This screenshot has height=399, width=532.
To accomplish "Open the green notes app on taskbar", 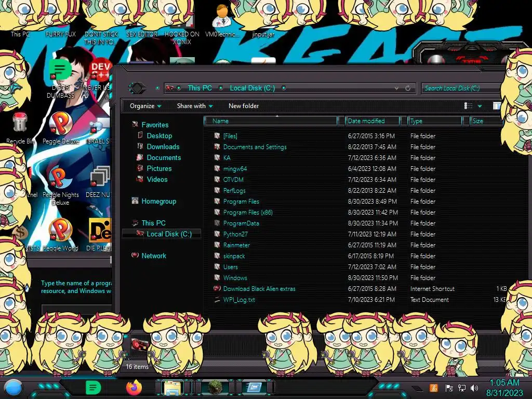I will (x=94, y=388).
